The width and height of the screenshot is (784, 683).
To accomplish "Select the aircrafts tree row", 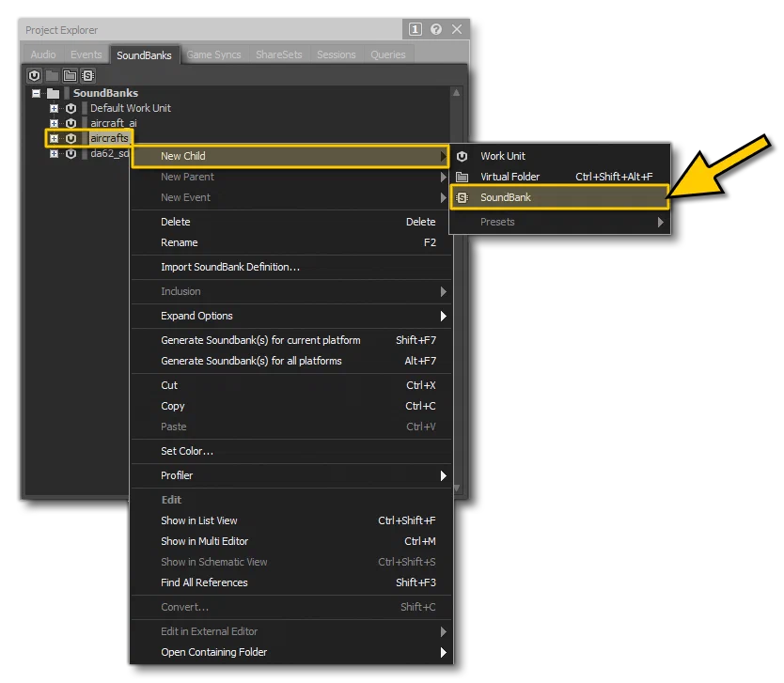I will click(x=109, y=138).
